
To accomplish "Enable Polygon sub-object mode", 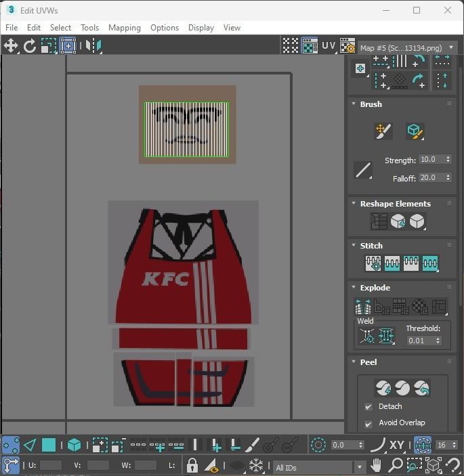I will pos(49,446).
